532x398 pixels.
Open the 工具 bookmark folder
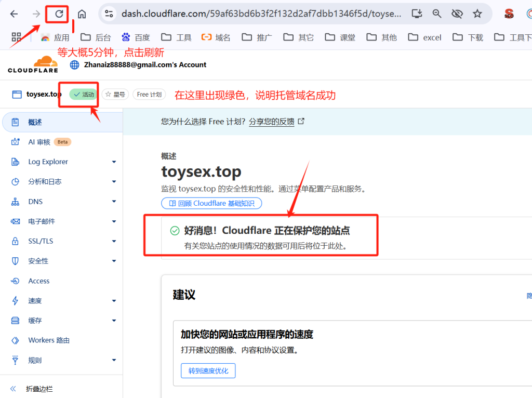pos(177,37)
